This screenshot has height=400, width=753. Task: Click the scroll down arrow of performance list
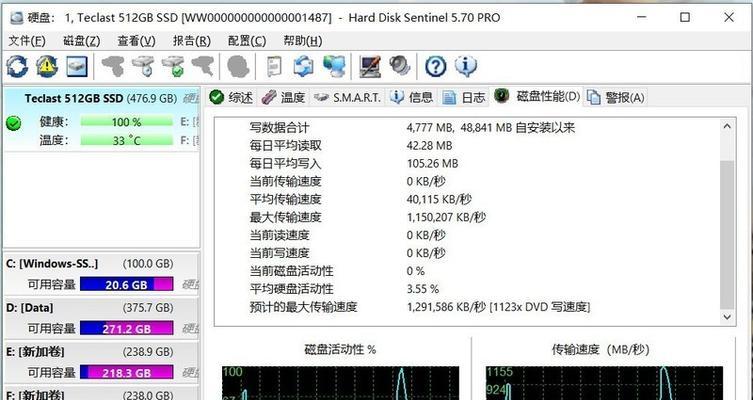coord(727,317)
